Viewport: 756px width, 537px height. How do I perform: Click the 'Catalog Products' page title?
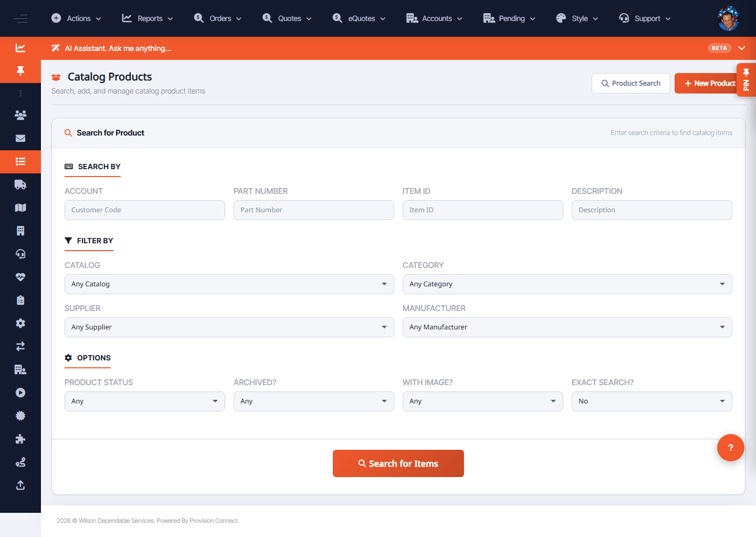(x=110, y=77)
